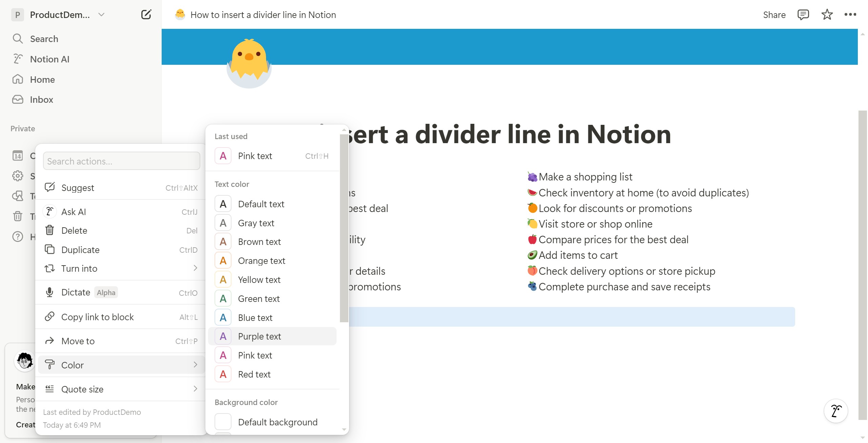Select Default background color
This screenshot has height=443, width=868.
coord(272,422)
